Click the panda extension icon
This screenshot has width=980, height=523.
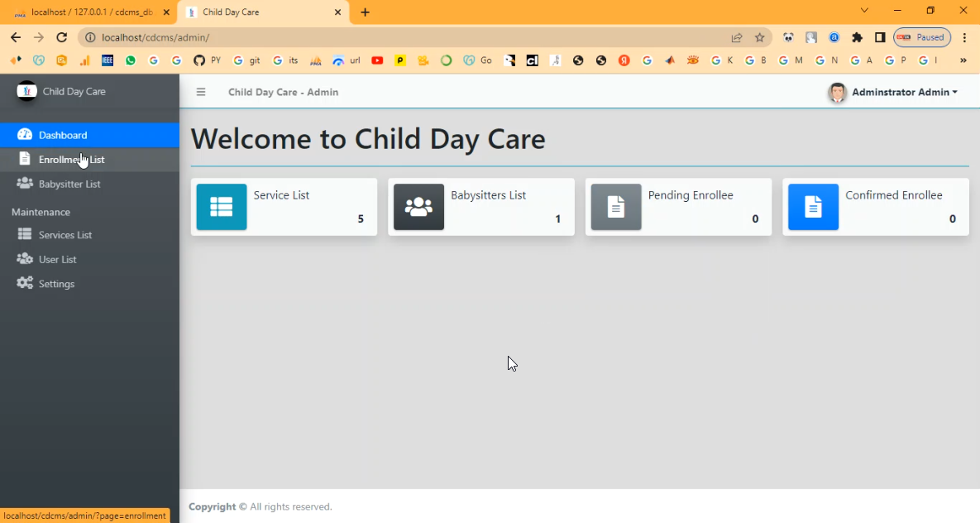[x=788, y=37]
